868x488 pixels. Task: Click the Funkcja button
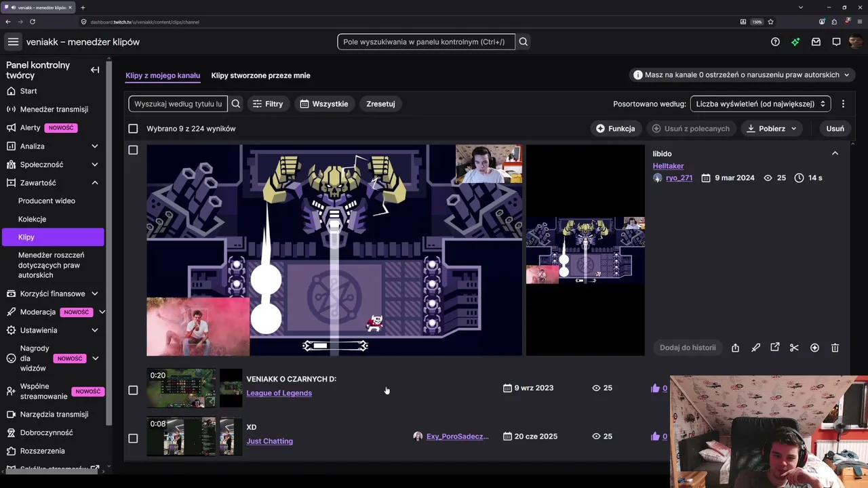pyautogui.click(x=616, y=129)
